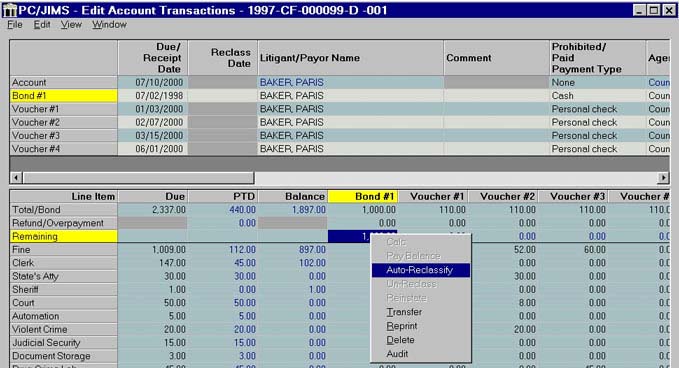
Task: Open the File menu
Action: coord(15,25)
